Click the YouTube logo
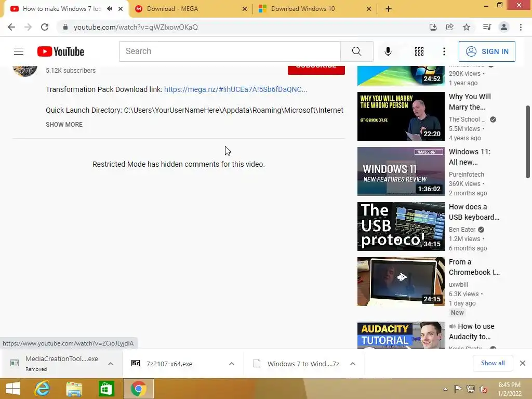 [61, 51]
